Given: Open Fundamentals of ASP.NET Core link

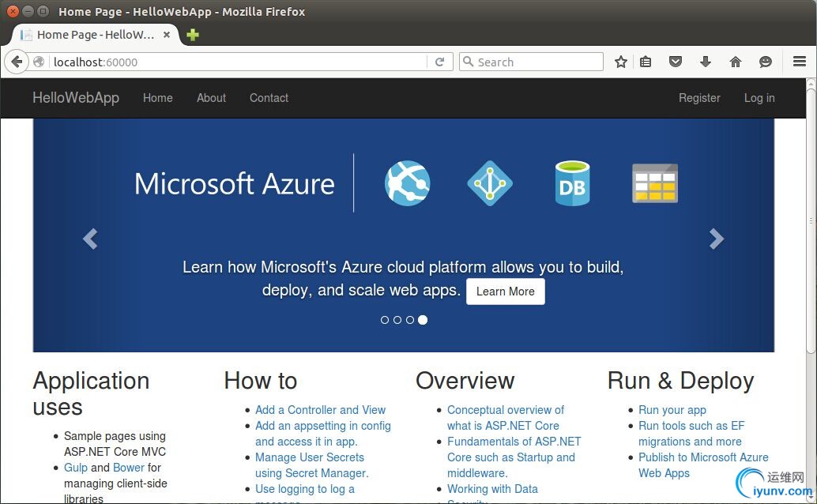Looking at the screenshot, I should tap(514, 457).
